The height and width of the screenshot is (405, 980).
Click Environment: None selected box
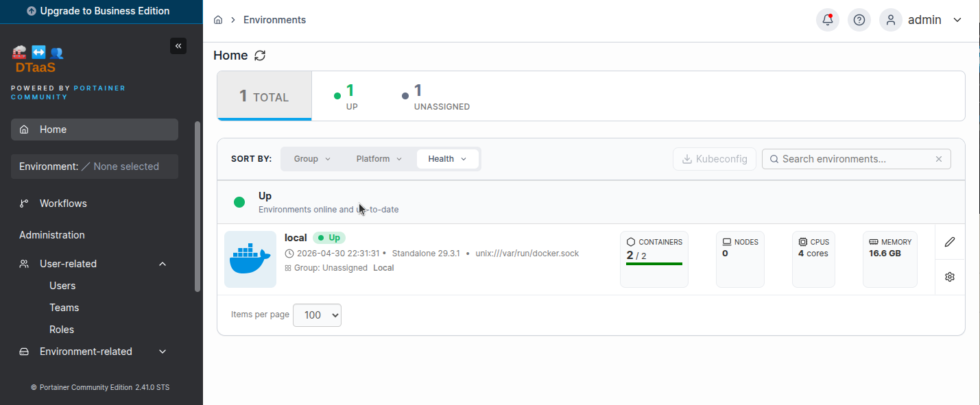click(95, 167)
